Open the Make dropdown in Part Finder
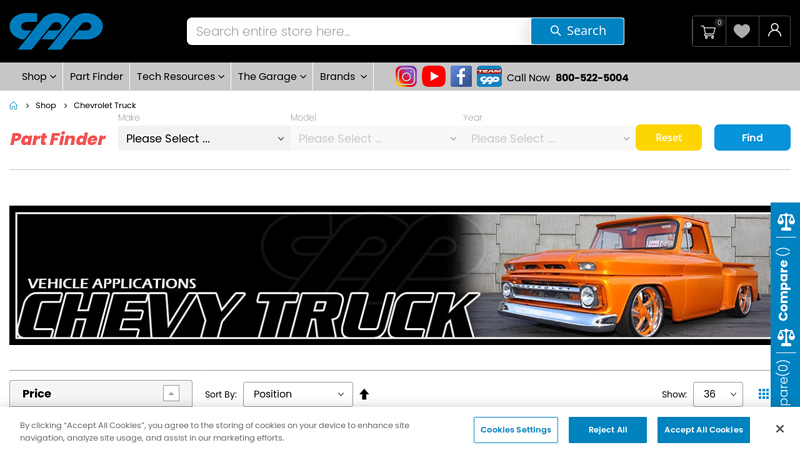Screen dimensions: 800x450 click(x=204, y=138)
